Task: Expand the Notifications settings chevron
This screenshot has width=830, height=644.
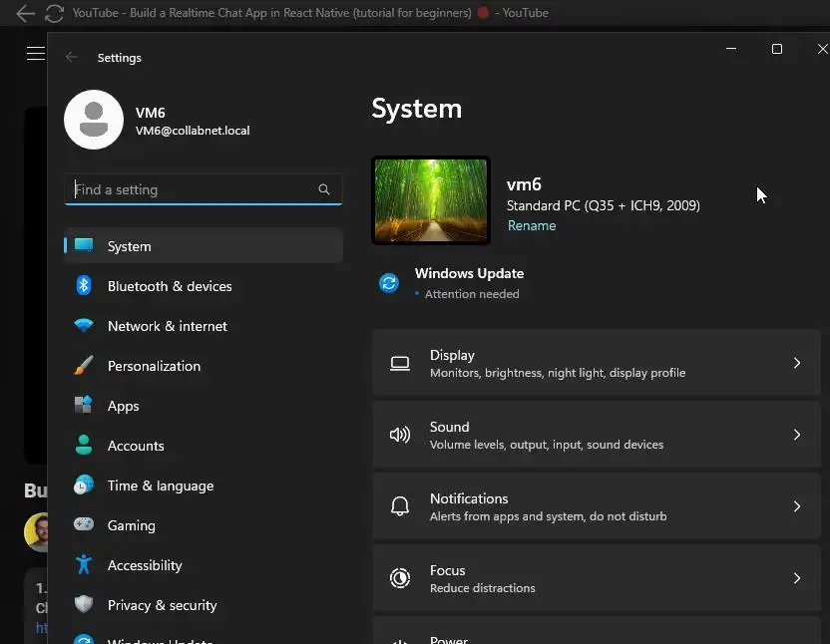Action: [797, 506]
